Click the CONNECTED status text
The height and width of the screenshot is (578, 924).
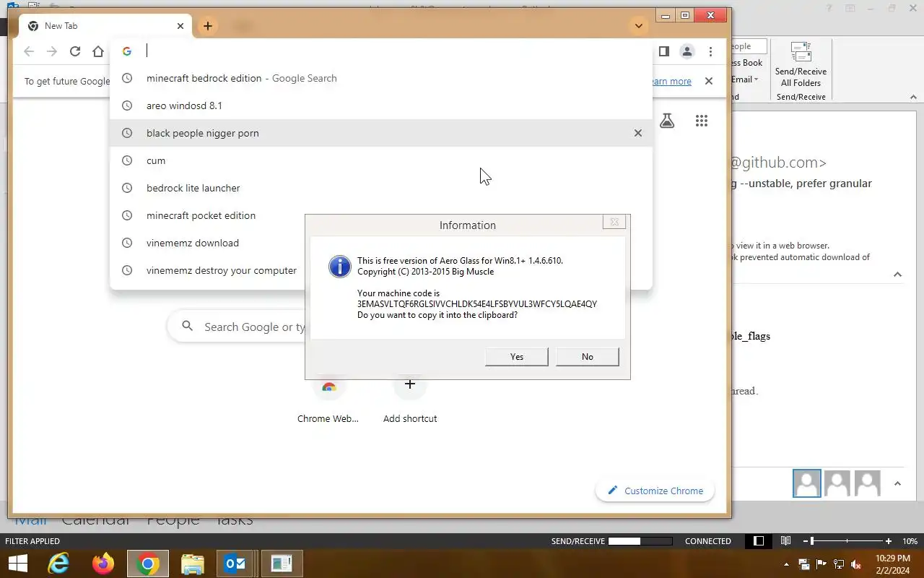708,541
